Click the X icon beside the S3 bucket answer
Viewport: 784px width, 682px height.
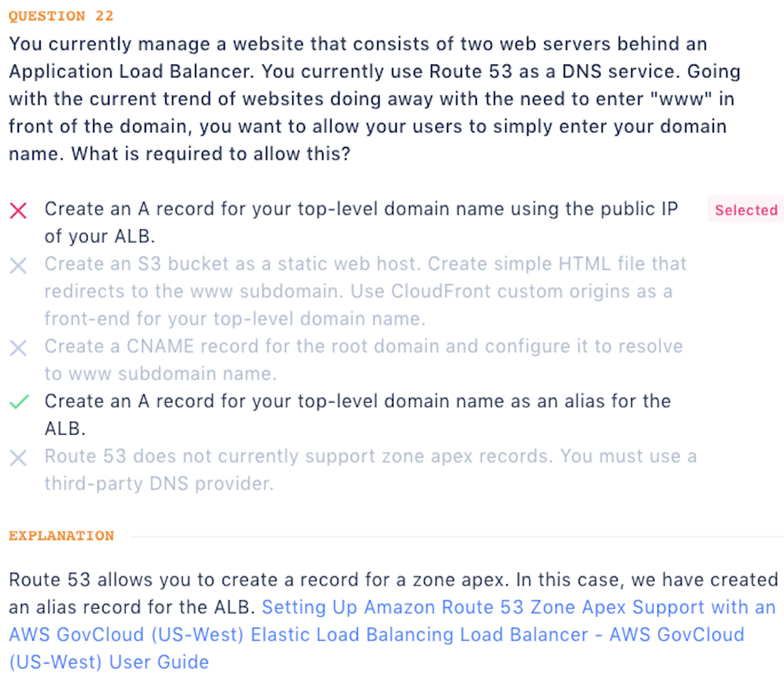[x=19, y=266]
